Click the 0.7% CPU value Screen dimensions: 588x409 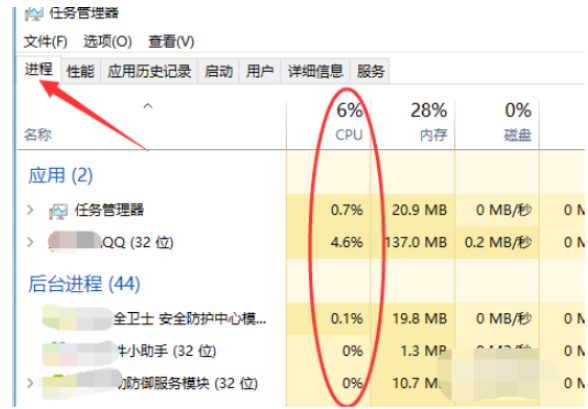click(347, 210)
